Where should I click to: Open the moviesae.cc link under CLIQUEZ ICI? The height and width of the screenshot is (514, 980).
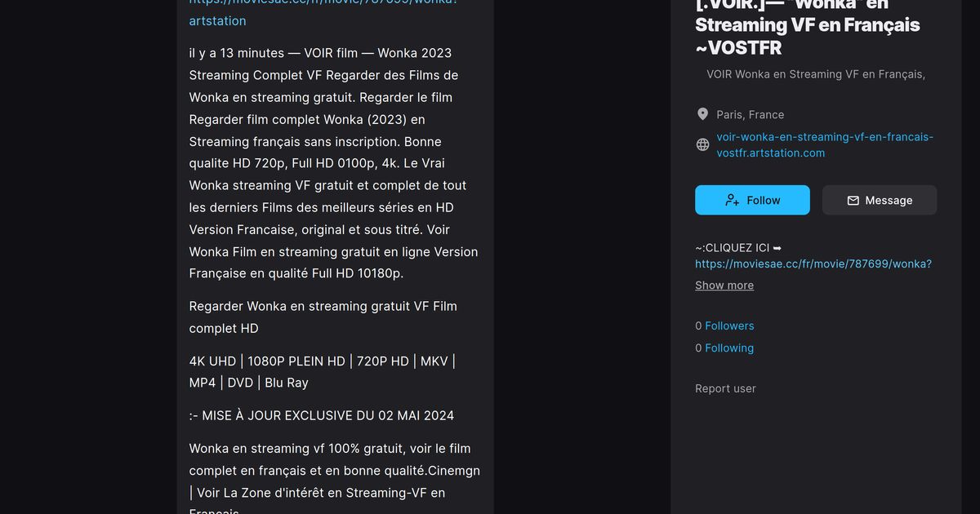(813, 264)
